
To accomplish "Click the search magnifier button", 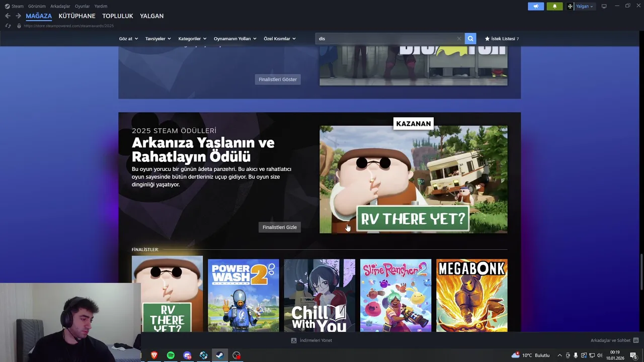I will [x=470, y=39].
